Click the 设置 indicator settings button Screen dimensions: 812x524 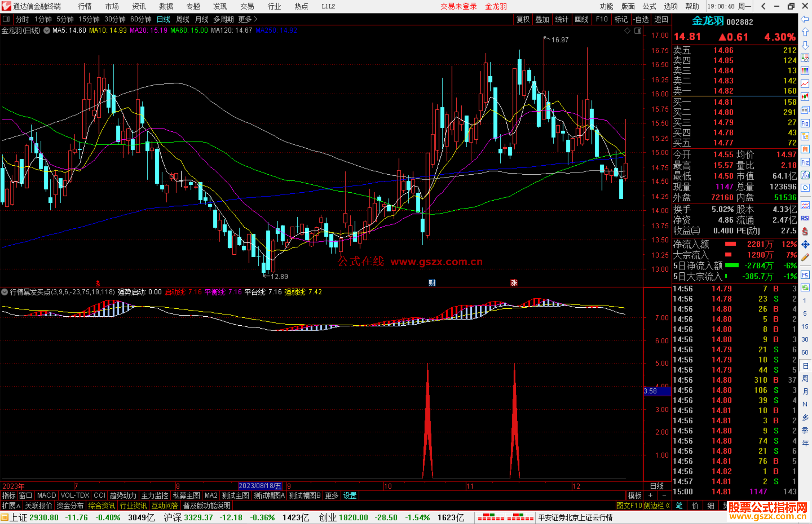350,495
